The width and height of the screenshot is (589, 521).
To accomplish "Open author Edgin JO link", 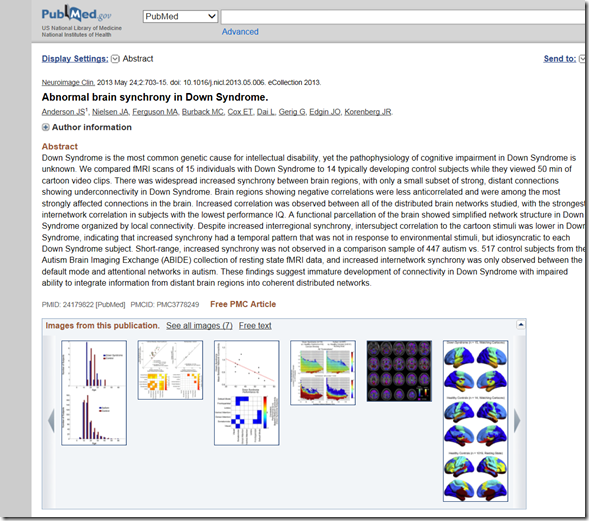I will tap(325, 112).
